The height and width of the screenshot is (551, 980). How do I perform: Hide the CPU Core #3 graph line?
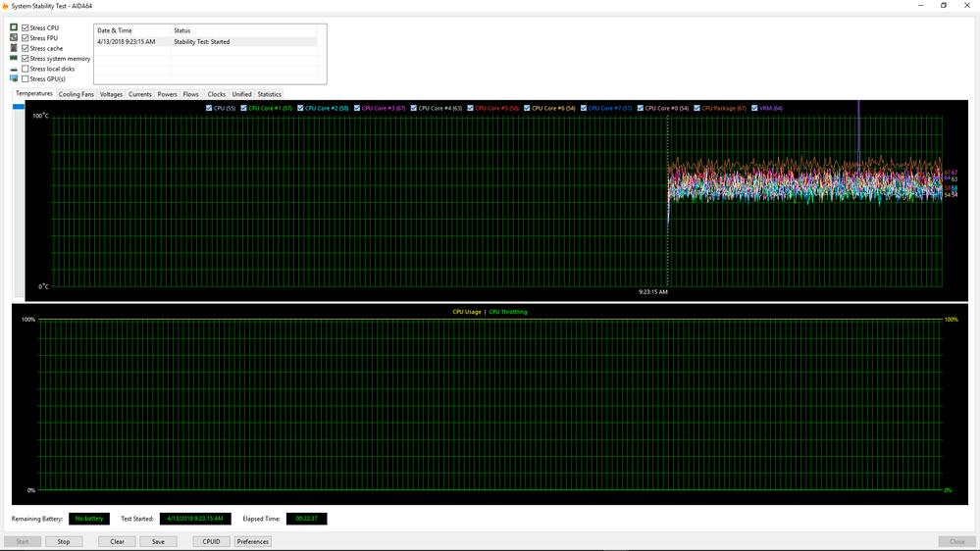pyautogui.click(x=357, y=108)
